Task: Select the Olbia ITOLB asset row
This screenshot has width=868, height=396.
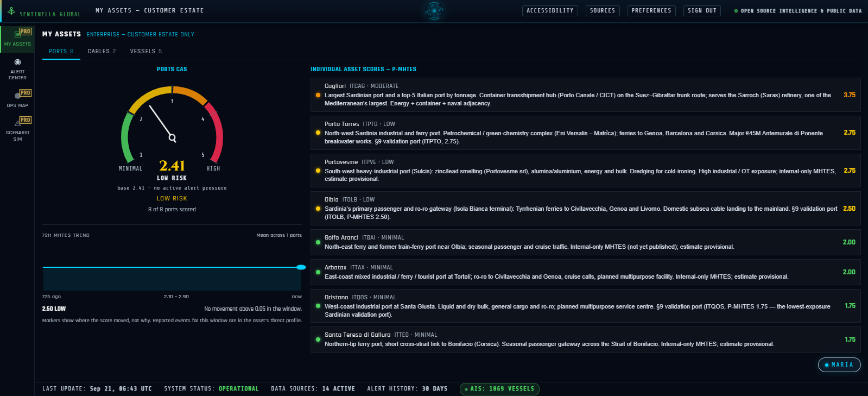Action: click(585, 208)
